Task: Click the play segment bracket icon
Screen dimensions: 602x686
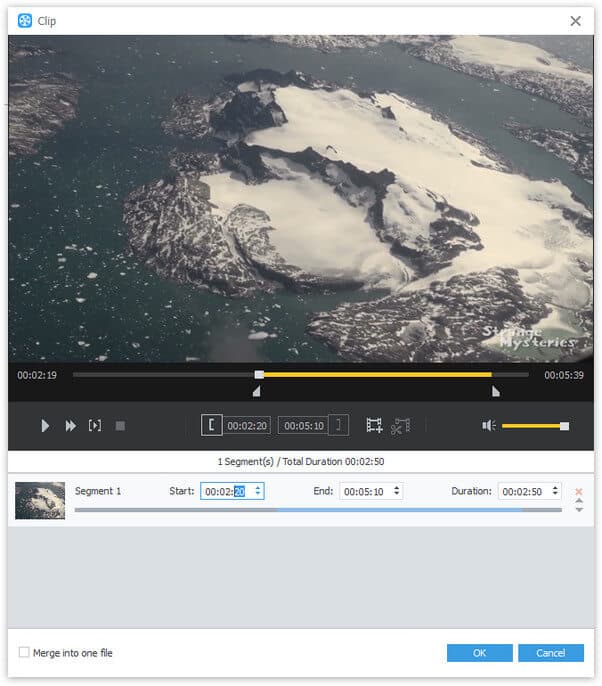Action: (x=95, y=426)
